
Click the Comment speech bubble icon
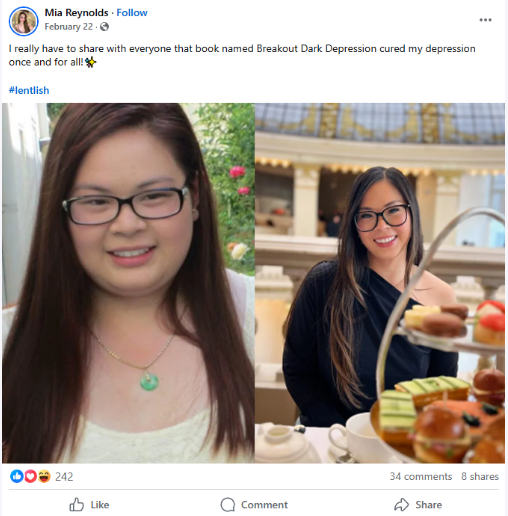228,505
